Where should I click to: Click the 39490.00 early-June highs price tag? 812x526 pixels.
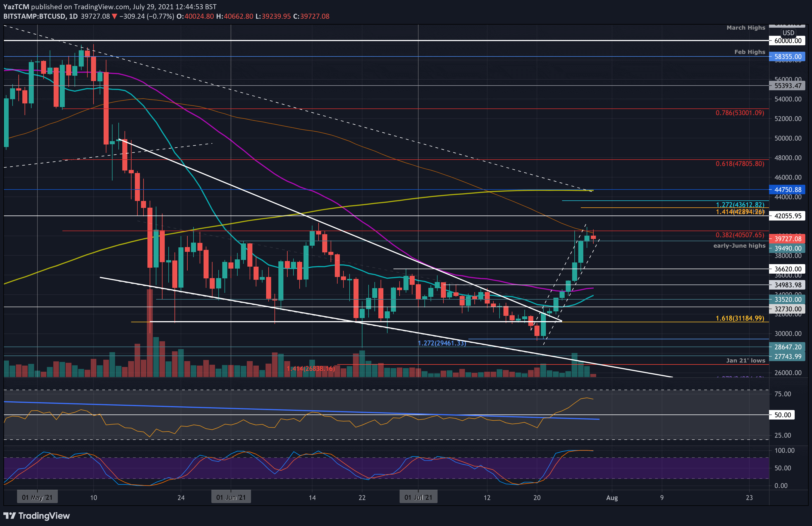tap(787, 248)
